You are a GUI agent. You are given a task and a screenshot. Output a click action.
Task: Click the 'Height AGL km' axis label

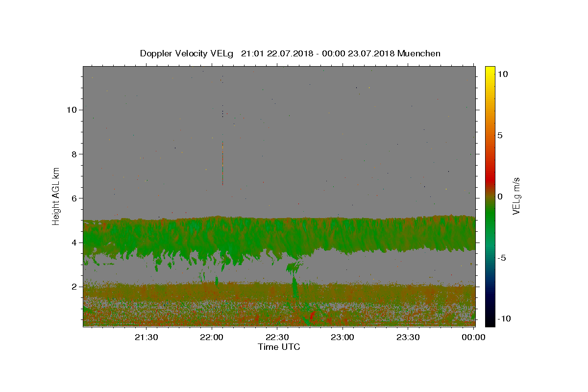pos(56,196)
